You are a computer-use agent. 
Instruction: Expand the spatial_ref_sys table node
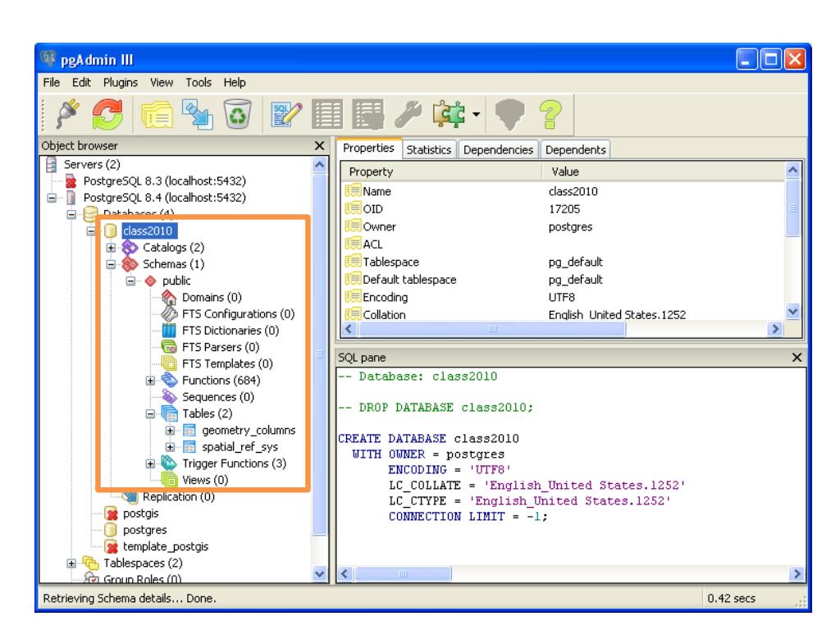171,447
